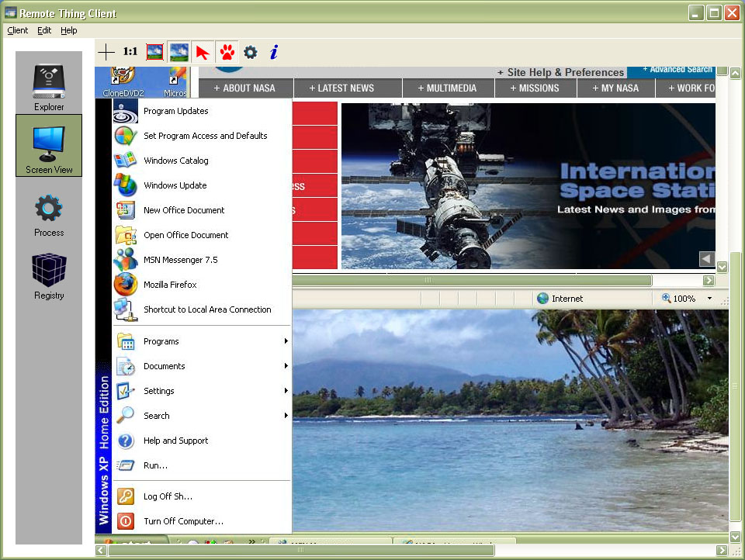Click the Turn Off Computer power icon
Screen dimensions: 745x560
126,521
